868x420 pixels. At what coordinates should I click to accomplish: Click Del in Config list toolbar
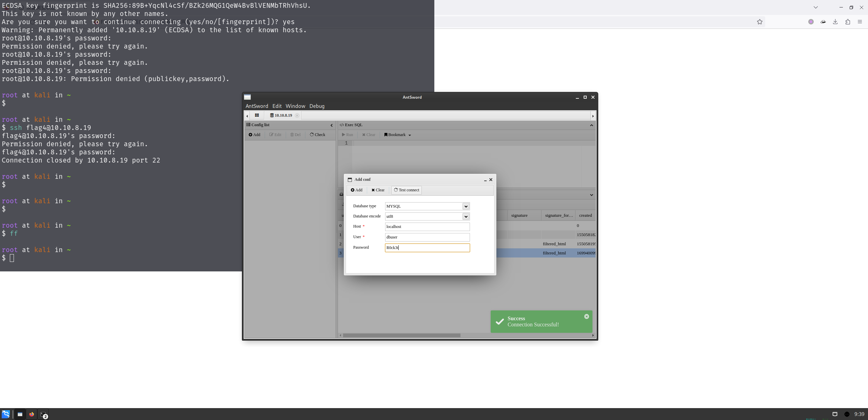[x=296, y=135]
